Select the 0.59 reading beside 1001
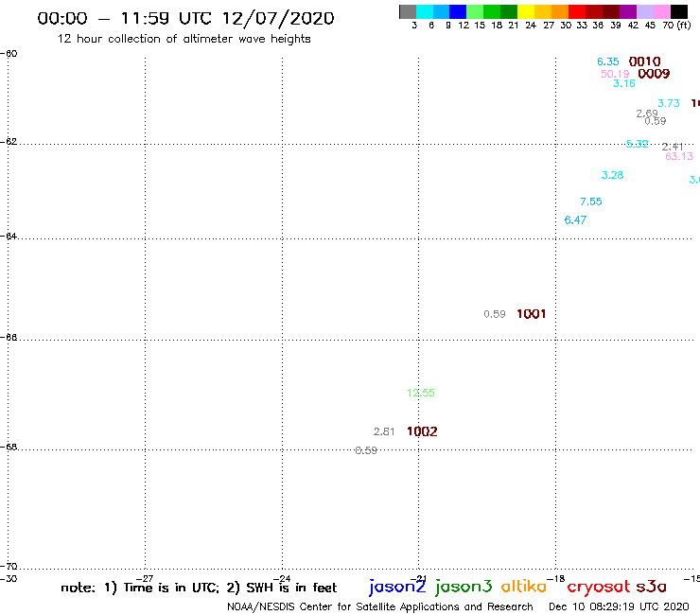Image resolution: width=700 pixels, height=615 pixels. point(495,314)
